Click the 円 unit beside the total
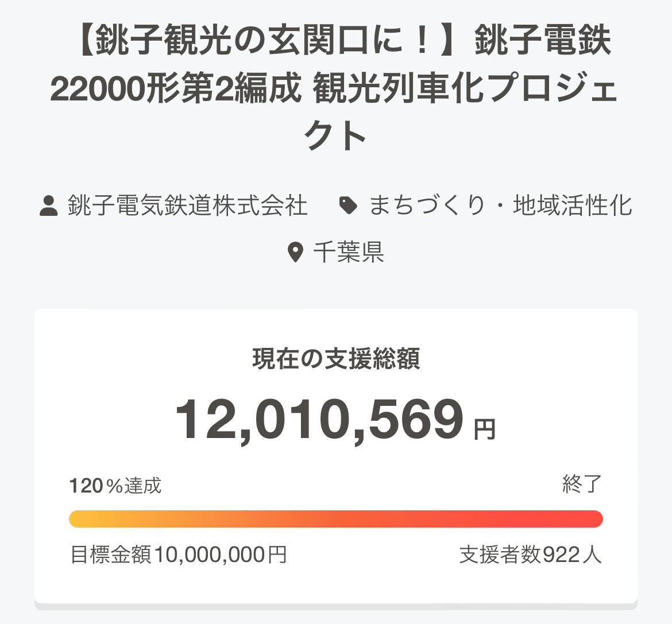This screenshot has height=624, width=672. click(484, 429)
